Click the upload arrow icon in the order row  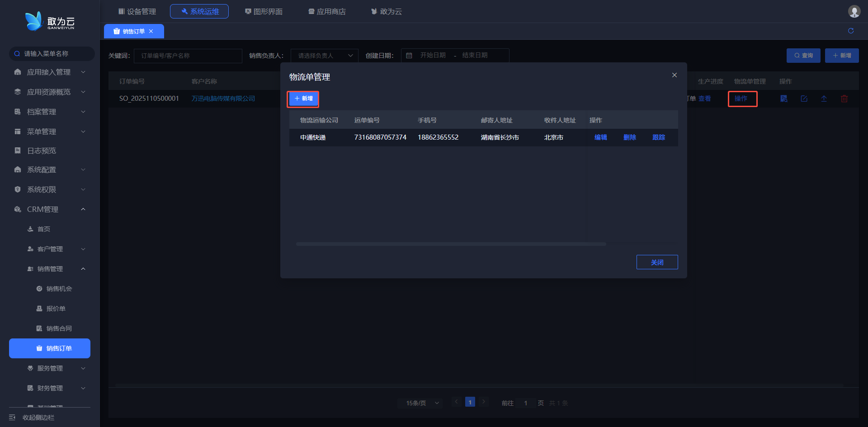click(x=824, y=99)
